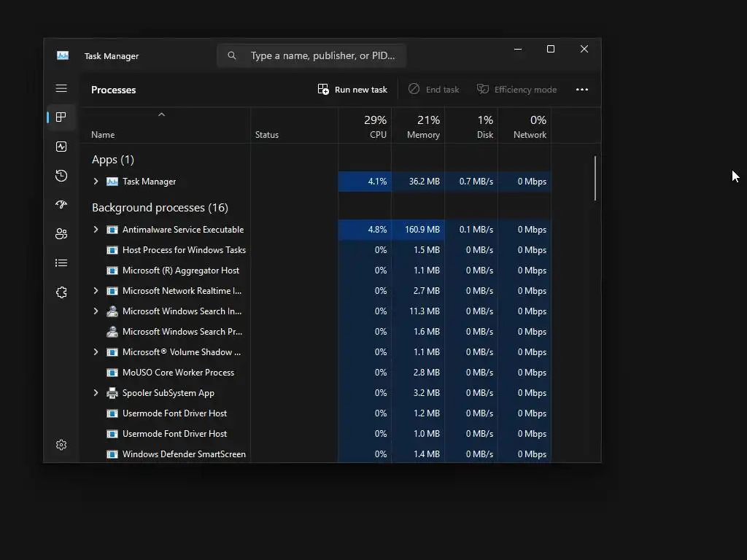Click the Microsoft Windows Search Pr... icon
Image resolution: width=747 pixels, height=560 pixels.
point(112,332)
